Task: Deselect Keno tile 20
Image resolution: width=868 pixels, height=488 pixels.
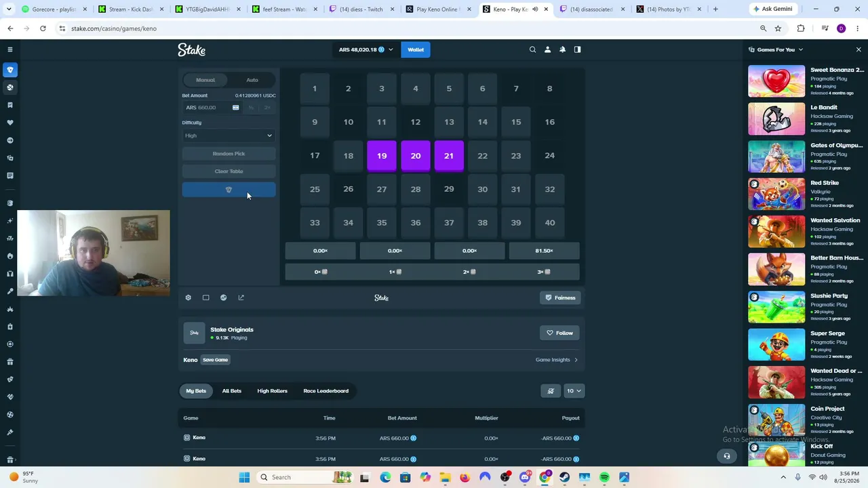Action: [x=415, y=156]
